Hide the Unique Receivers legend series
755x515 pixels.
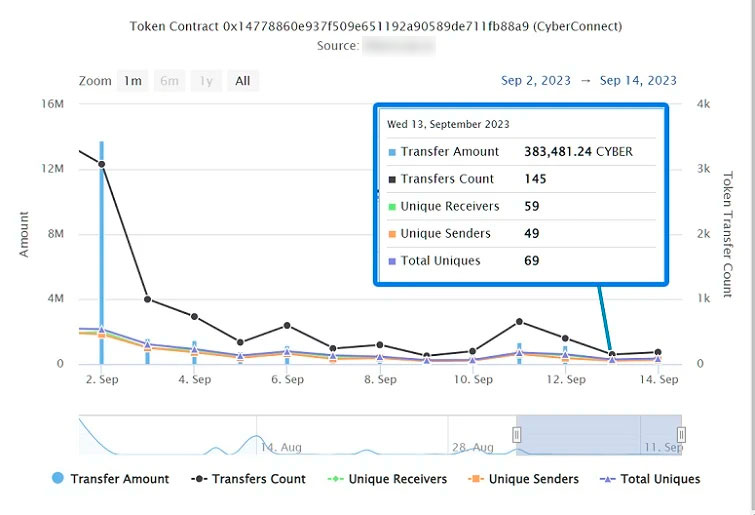pos(397,479)
